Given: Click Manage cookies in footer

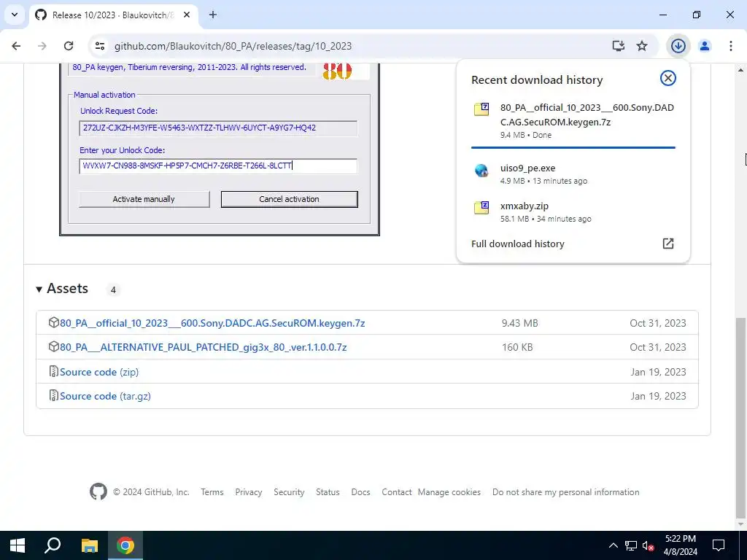Looking at the screenshot, I should tap(449, 492).
